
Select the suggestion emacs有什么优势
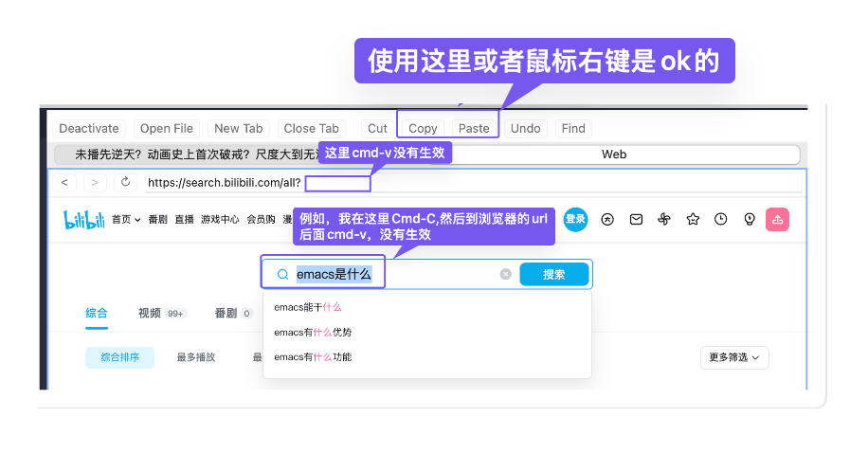[313, 332]
